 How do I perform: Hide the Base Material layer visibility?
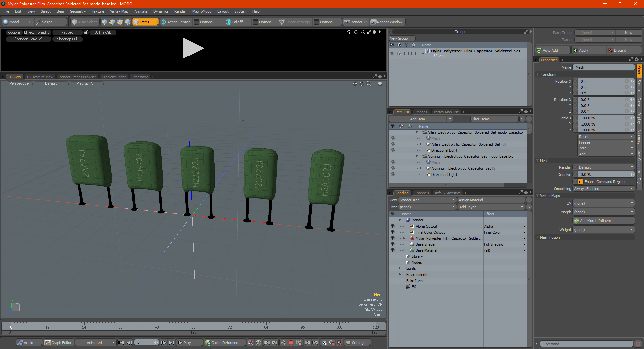pos(392,250)
